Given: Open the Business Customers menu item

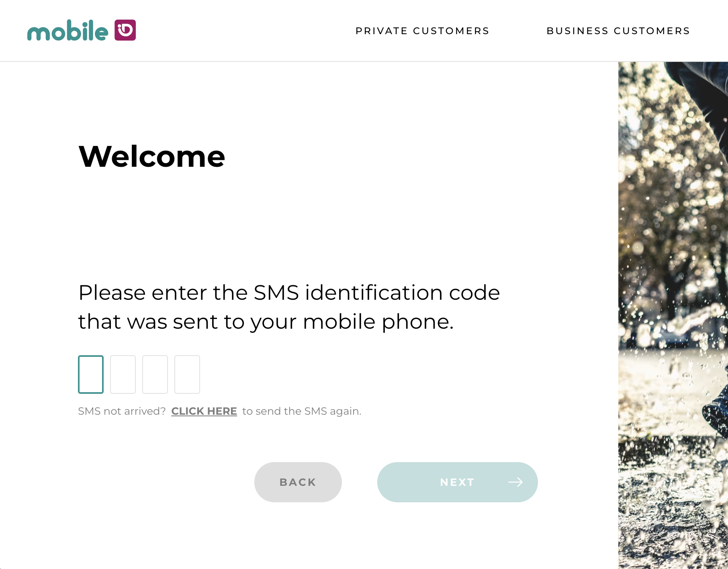Looking at the screenshot, I should (x=618, y=31).
